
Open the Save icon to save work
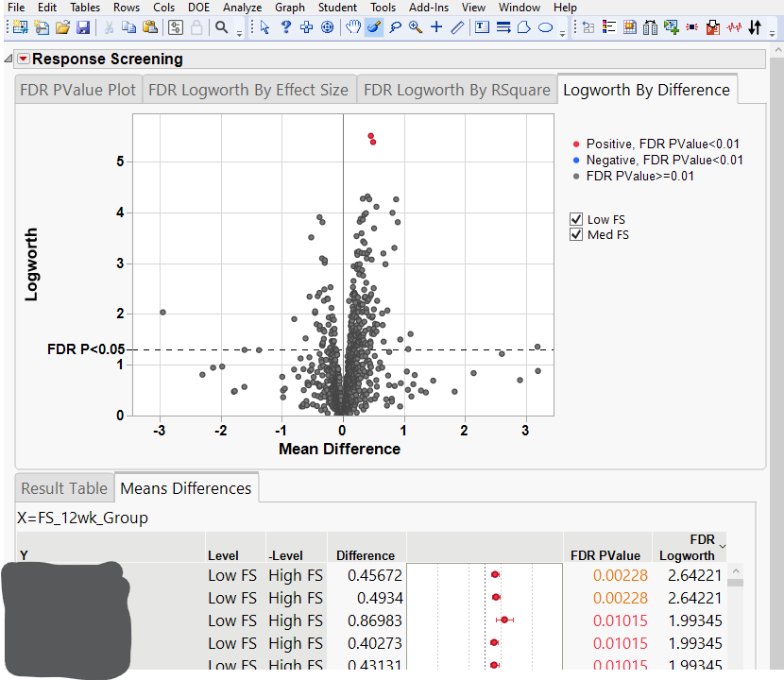tap(83, 27)
